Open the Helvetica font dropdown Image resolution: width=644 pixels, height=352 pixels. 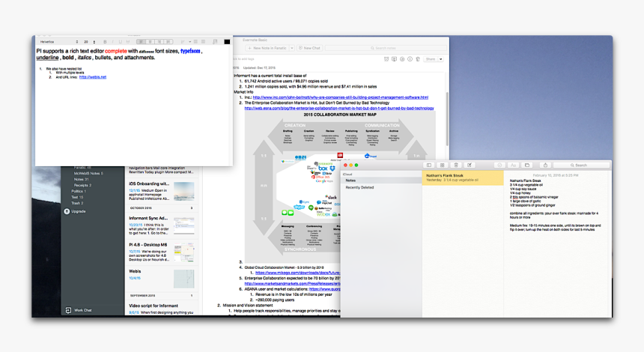(58, 42)
